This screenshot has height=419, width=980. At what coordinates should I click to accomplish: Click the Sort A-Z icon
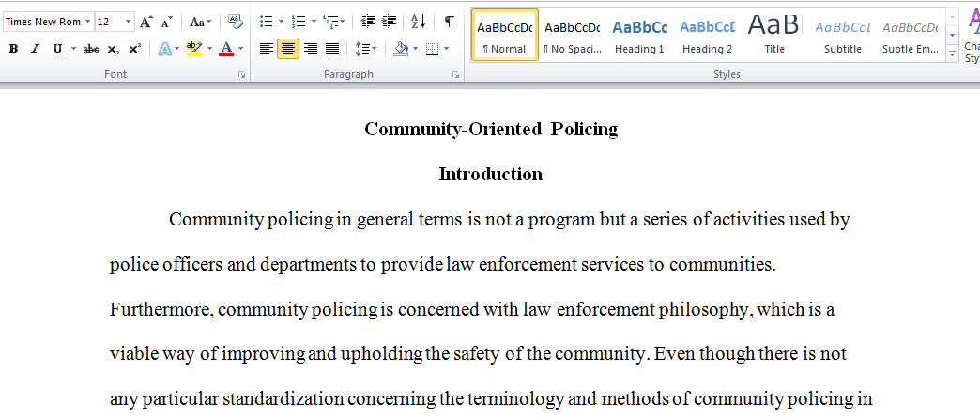pyautogui.click(x=418, y=22)
